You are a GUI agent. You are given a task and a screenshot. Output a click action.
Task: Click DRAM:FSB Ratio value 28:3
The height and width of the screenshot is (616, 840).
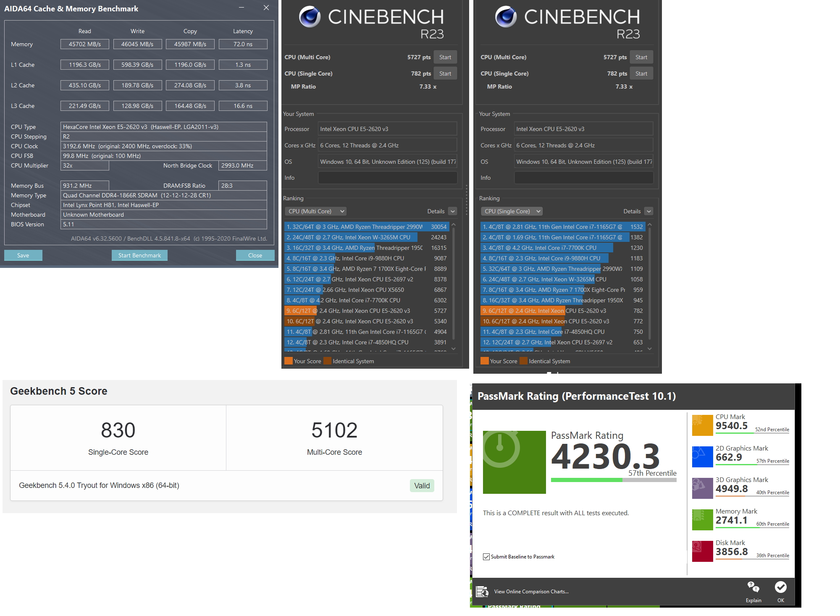243,186
